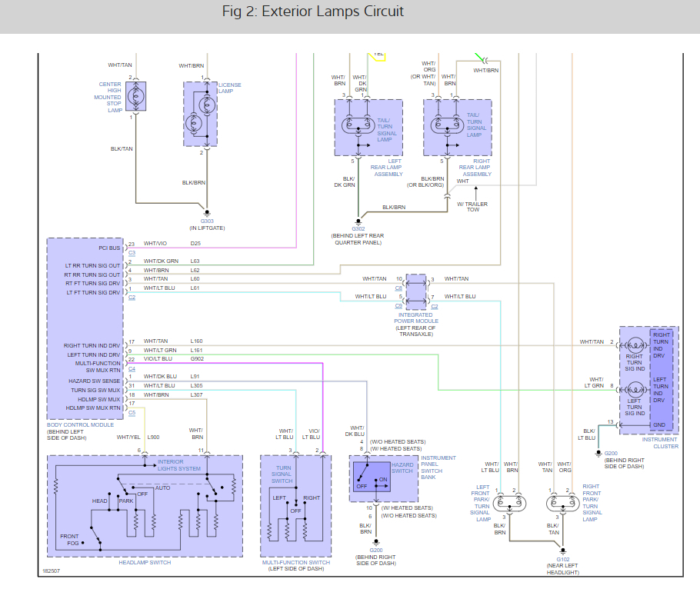Select the right turn signal indicator bulb symbol
This screenshot has height=589, width=700.
(x=635, y=345)
